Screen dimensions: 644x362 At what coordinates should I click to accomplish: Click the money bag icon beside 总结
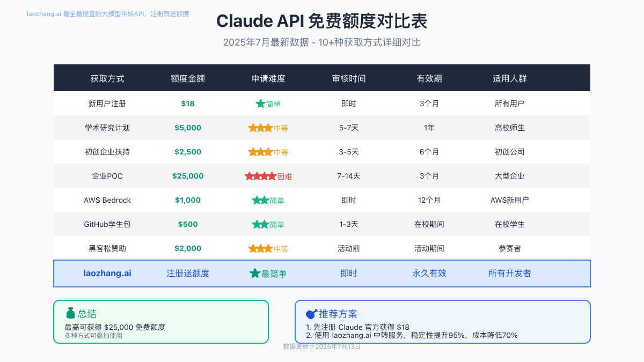pos(70,313)
